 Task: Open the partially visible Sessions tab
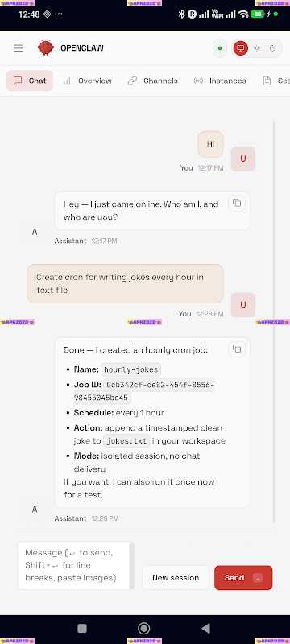[x=276, y=80]
